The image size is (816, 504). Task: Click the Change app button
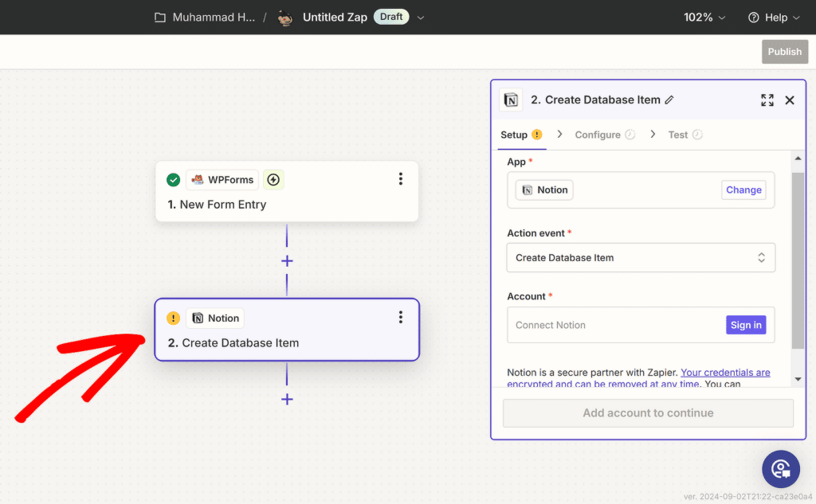[743, 190]
